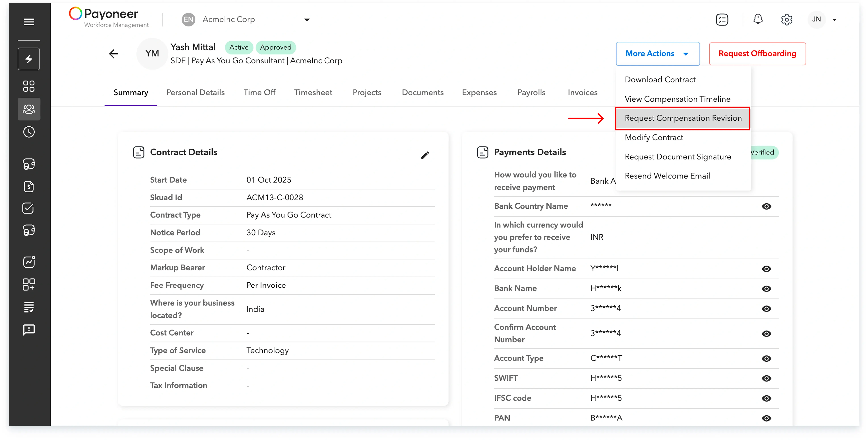Click the back arrow next to Yash Mittal
868x440 pixels.
[x=114, y=54]
